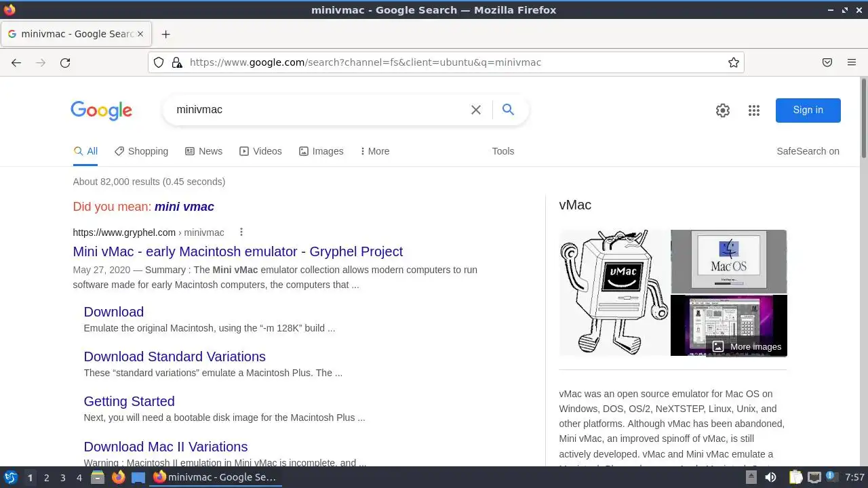868x488 pixels.
Task: Select the All search tab
Action: 85,151
